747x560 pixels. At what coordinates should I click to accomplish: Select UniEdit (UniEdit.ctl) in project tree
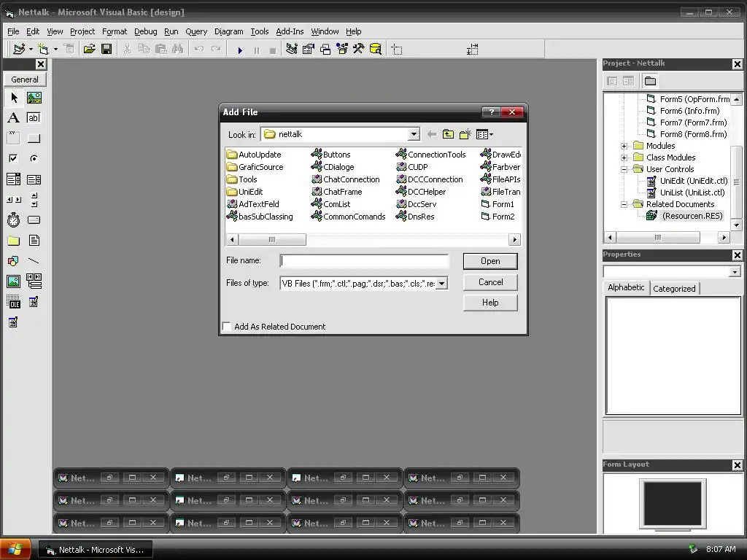[687, 181]
